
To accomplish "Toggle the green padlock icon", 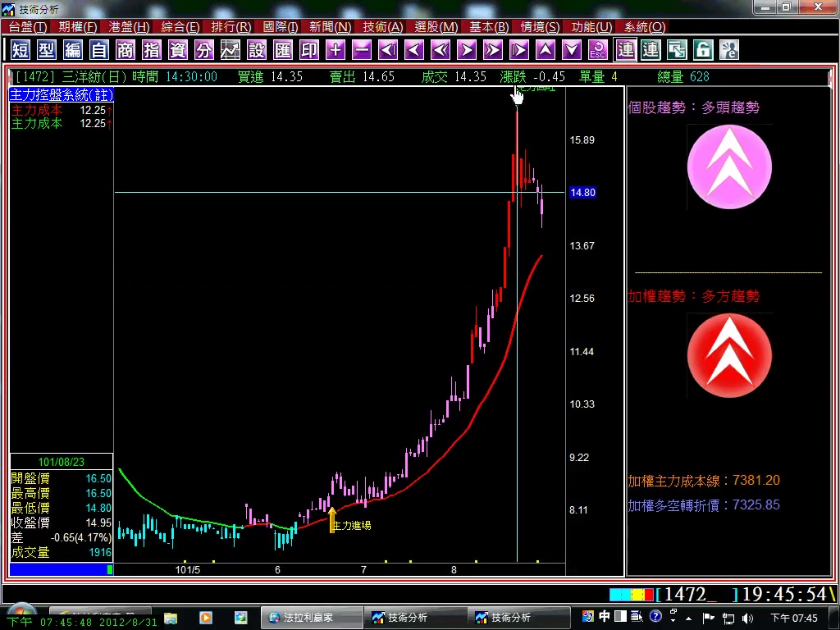I will tap(703, 50).
